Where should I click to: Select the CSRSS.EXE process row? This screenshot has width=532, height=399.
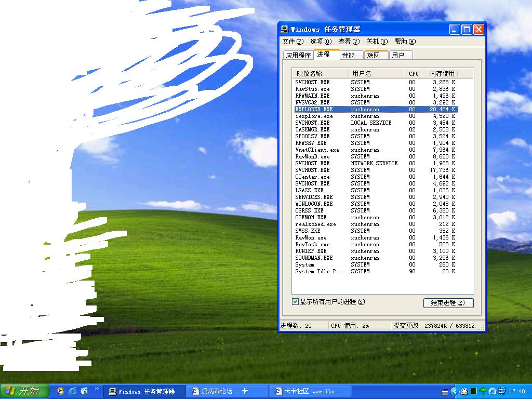(376, 211)
